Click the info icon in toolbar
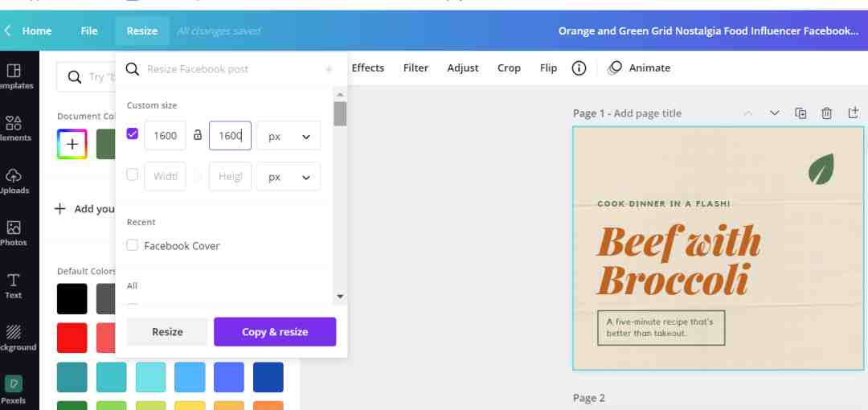Image resolution: width=868 pixels, height=410 pixels. pyautogui.click(x=579, y=68)
